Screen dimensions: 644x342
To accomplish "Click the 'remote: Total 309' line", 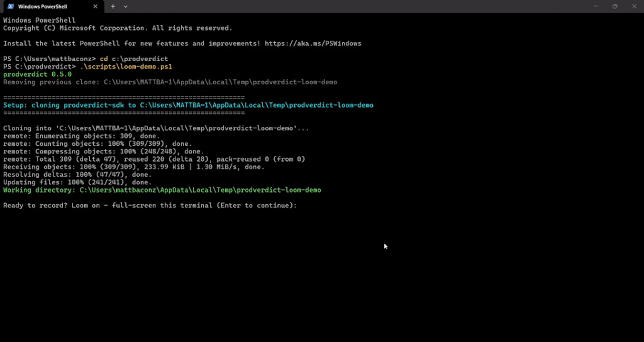I will [x=154, y=159].
